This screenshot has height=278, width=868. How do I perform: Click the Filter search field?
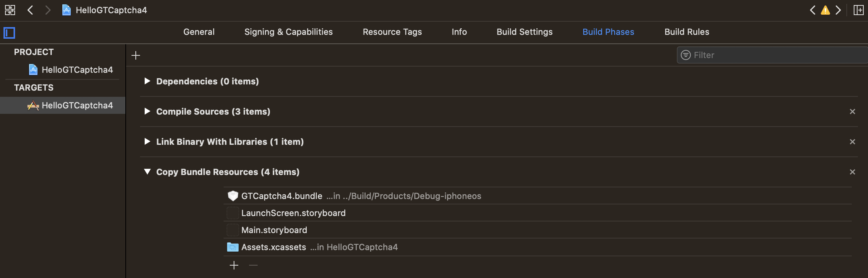[x=770, y=55]
